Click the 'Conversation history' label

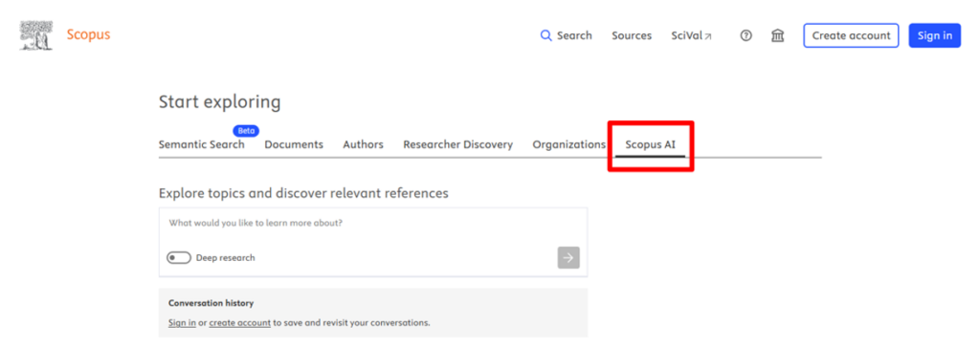pyautogui.click(x=211, y=303)
